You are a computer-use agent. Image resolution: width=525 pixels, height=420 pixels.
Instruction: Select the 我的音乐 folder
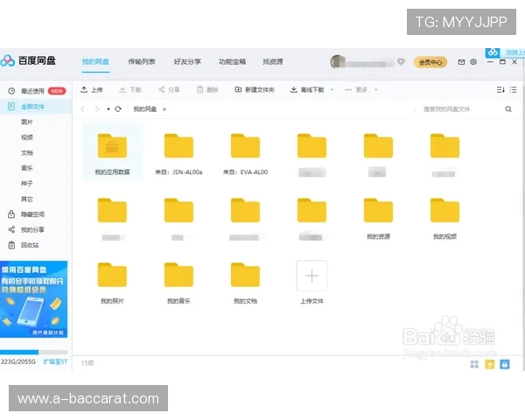coord(178,283)
